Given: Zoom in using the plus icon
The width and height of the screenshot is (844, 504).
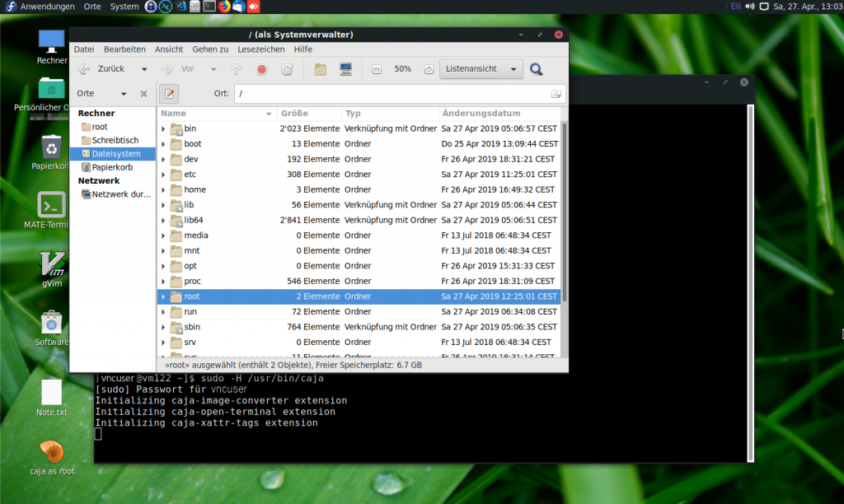Looking at the screenshot, I should tap(429, 69).
